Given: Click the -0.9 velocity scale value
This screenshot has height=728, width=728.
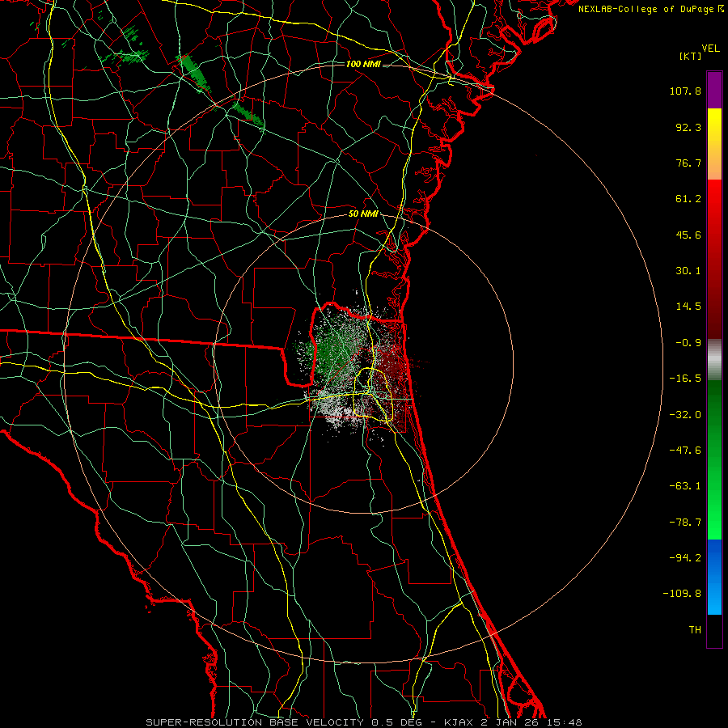Looking at the screenshot, I should (x=688, y=343).
